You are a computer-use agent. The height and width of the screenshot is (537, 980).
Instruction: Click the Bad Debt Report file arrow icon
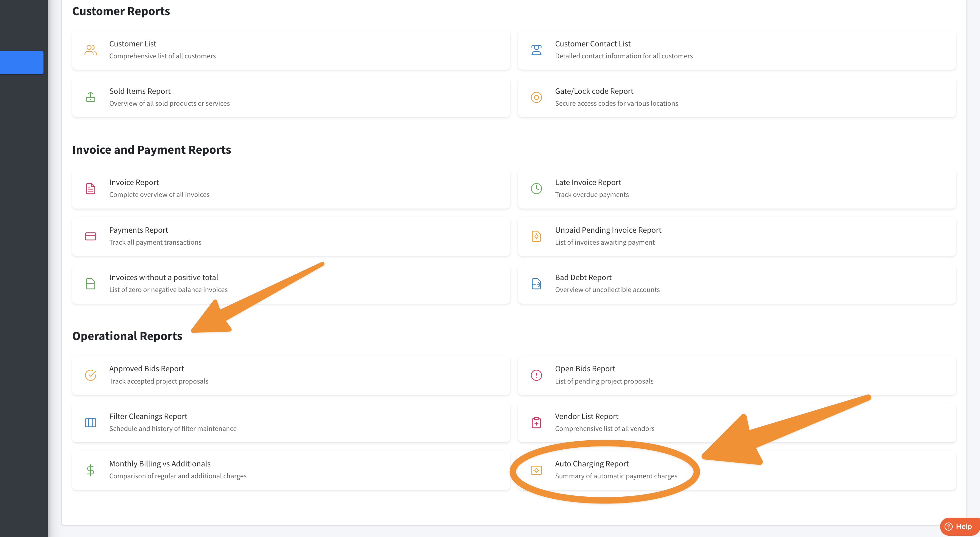536,284
